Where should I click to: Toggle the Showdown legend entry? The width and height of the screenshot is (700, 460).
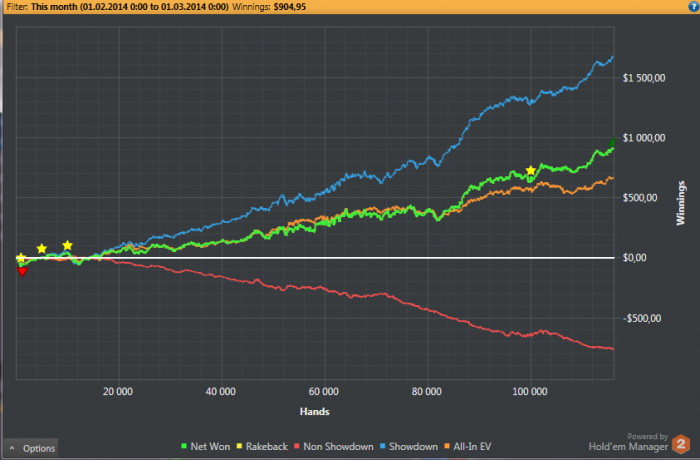408,446
